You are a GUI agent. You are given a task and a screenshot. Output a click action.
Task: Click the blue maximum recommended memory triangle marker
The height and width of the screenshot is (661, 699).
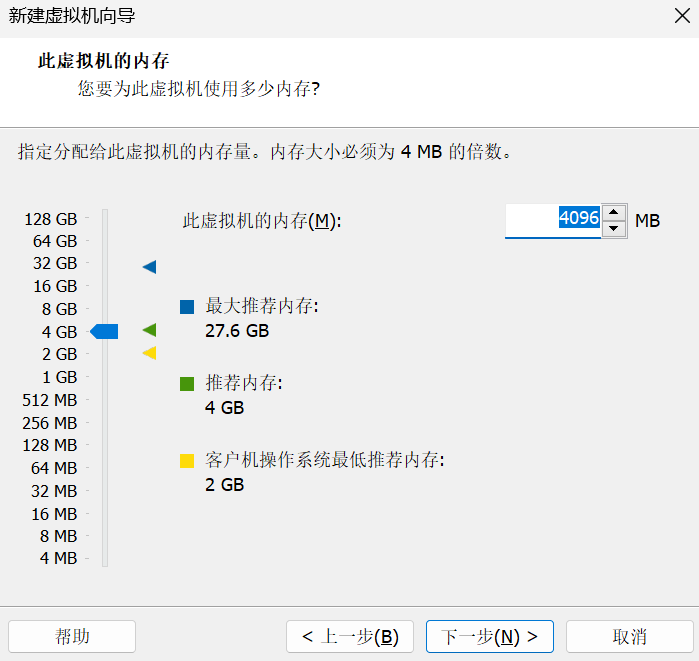point(150,267)
